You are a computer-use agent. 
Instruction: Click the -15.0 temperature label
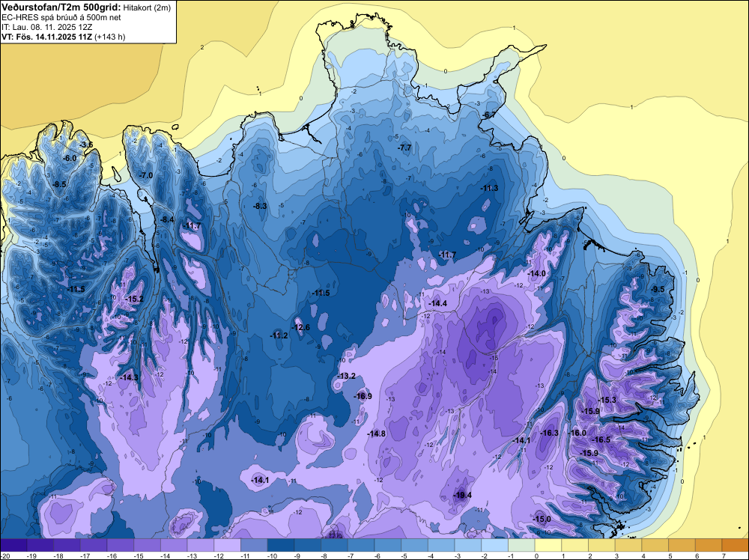point(542,519)
